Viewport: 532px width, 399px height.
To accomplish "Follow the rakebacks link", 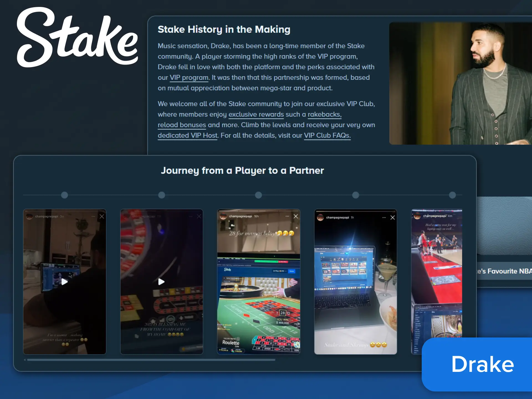I will pyautogui.click(x=324, y=114).
